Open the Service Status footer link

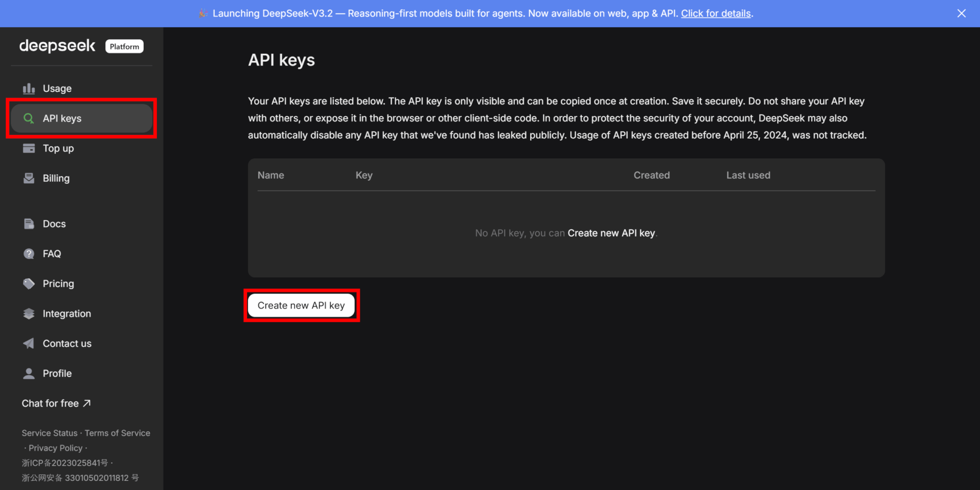(x=49, y=433)
